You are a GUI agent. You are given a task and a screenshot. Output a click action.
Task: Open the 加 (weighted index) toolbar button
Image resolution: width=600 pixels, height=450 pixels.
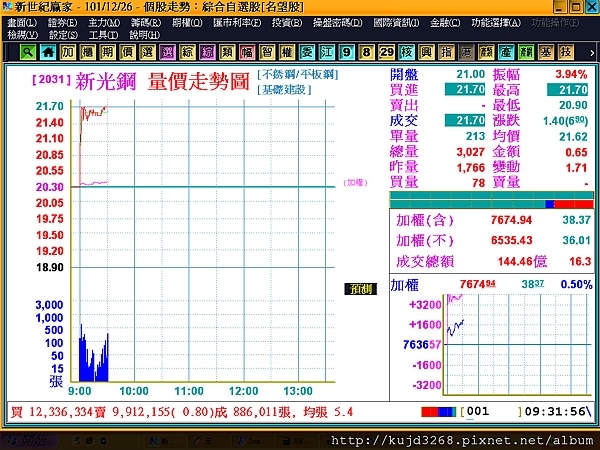(x=68, y=52)
